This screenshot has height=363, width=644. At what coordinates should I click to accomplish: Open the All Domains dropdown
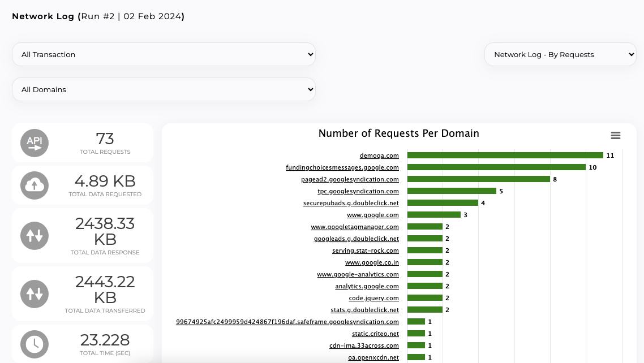(x=164, y=89)
